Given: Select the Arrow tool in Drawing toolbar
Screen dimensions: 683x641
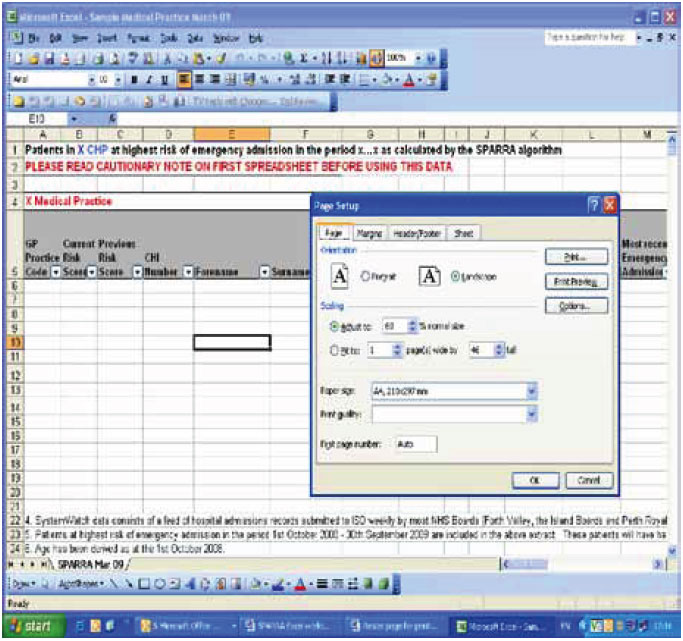Looking at the screenshot, I should click(x=129, y=584).
